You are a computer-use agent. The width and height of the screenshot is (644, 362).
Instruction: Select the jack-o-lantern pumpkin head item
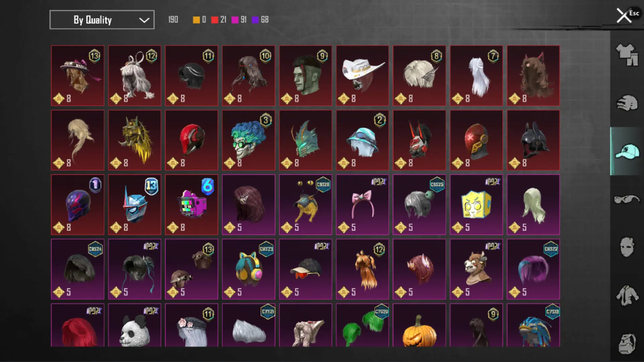pyautogui.click(x=419, y=325)
